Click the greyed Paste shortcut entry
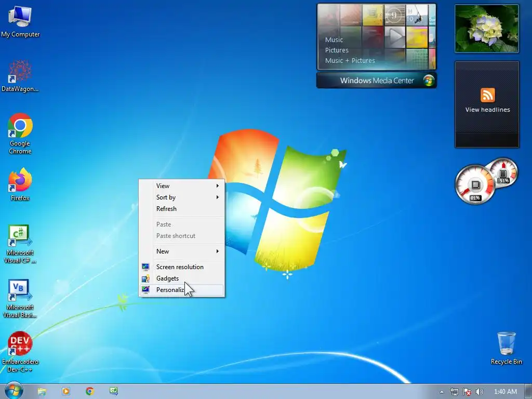The image size is (532, 399). point(181,236)
